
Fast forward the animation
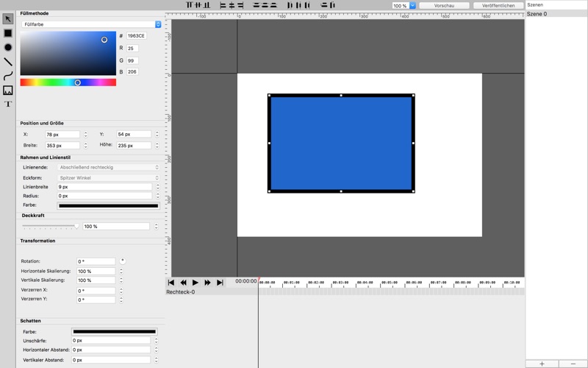pyautogui.click(x=207, y=283)
